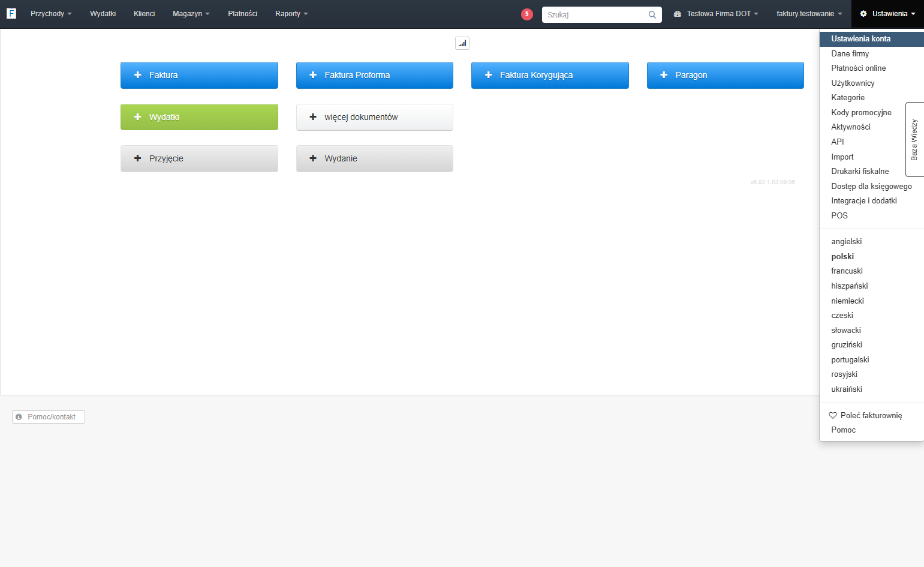This screenshot has width=924, height=567.
Task: Expand the Magazyn dropdown
Action: tap(191, 14)
